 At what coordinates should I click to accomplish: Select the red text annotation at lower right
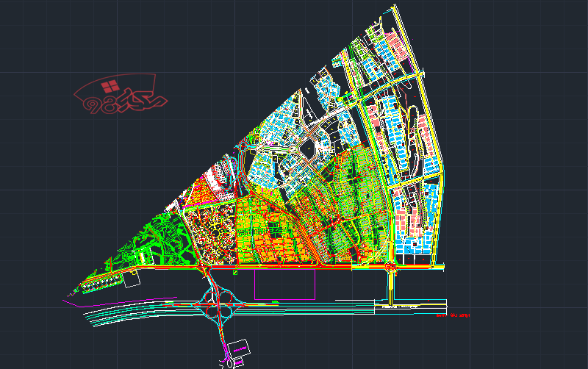(453, 316)
